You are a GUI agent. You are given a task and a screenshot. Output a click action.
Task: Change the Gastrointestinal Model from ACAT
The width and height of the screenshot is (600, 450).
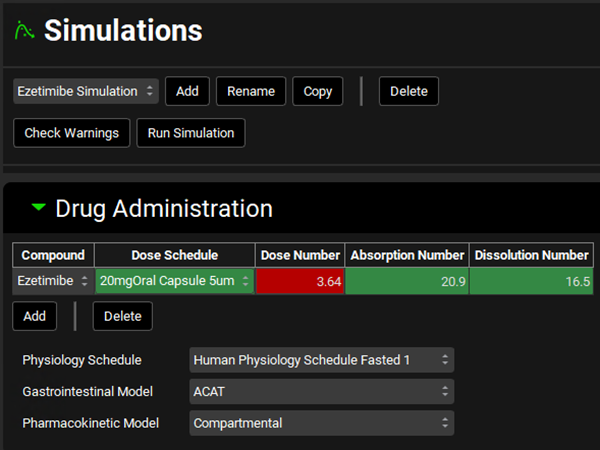[x=321, y=391]
